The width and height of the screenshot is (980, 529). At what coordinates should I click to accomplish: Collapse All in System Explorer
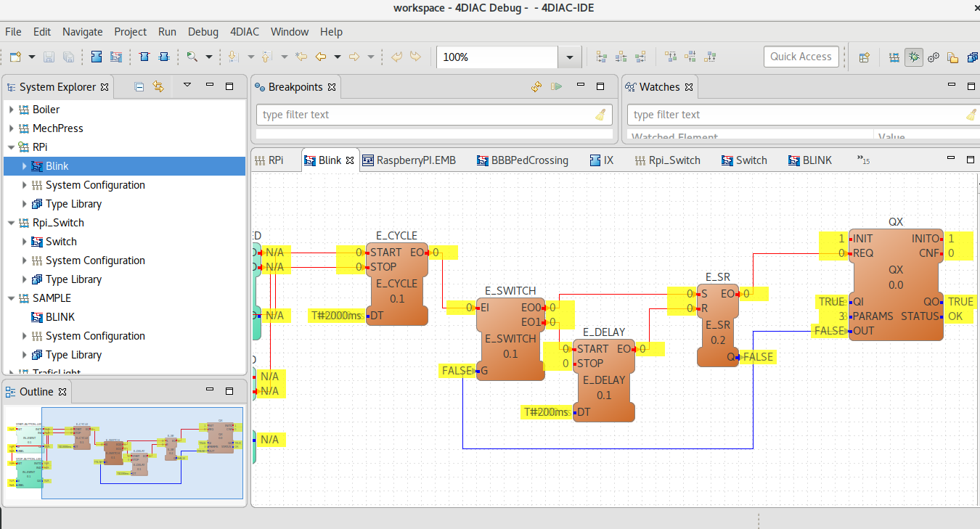click(139, 86)
